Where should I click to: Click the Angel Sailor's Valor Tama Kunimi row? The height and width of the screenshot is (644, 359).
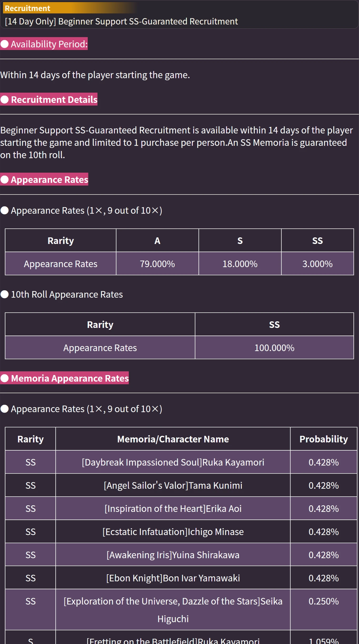[181, 485]
